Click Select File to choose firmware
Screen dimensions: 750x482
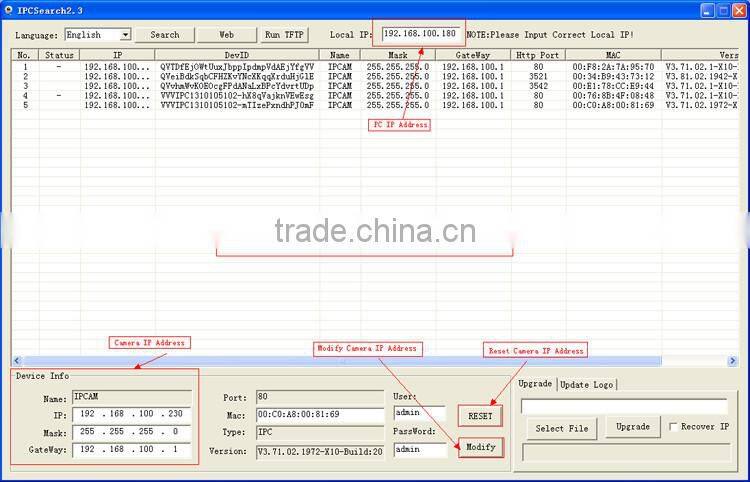coord(562,427)
